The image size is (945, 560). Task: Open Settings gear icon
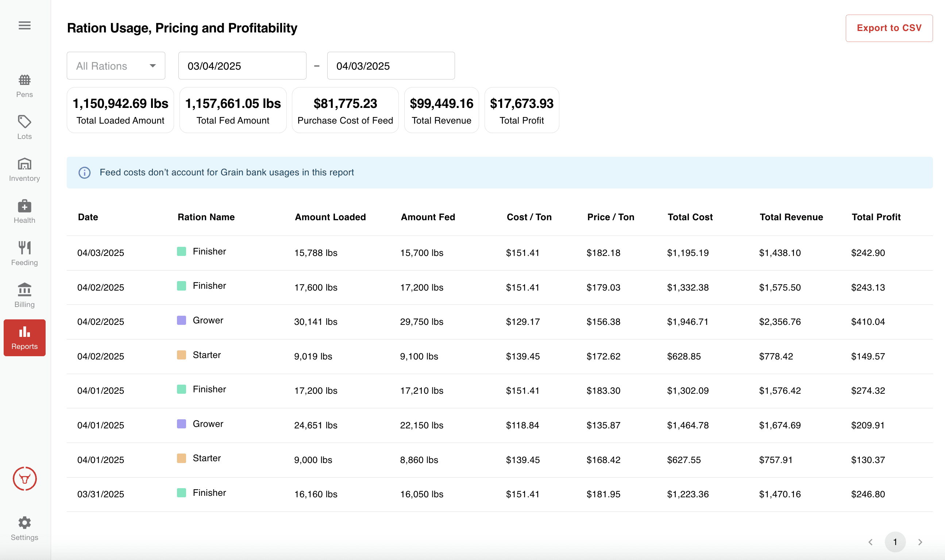coord(24,523)
